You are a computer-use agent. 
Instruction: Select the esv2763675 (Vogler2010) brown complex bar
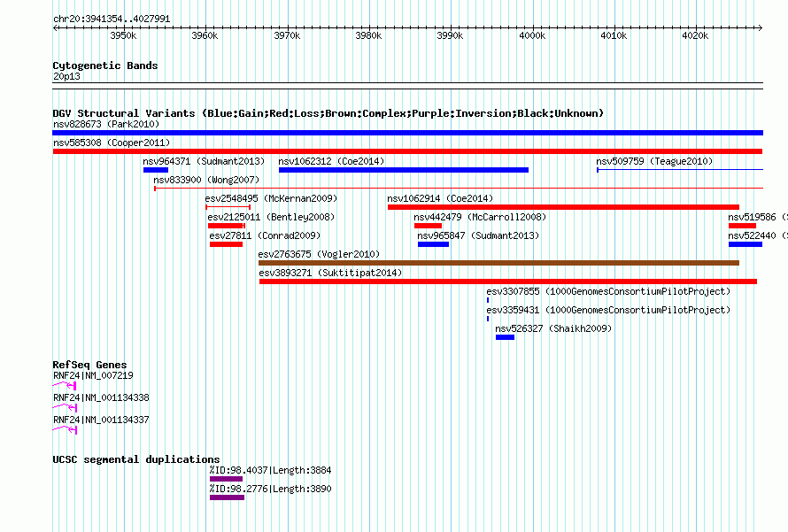[498, 263]
